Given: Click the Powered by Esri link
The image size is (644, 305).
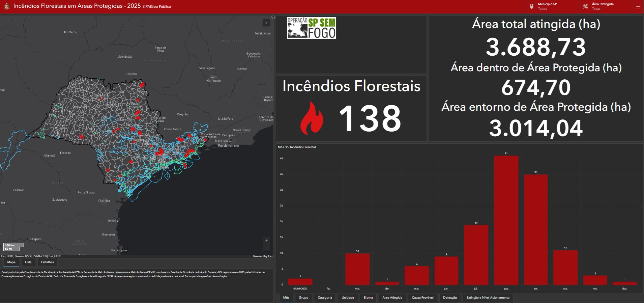Looking at the screenshot, I should pyautogui.click(x=263, y=256).
